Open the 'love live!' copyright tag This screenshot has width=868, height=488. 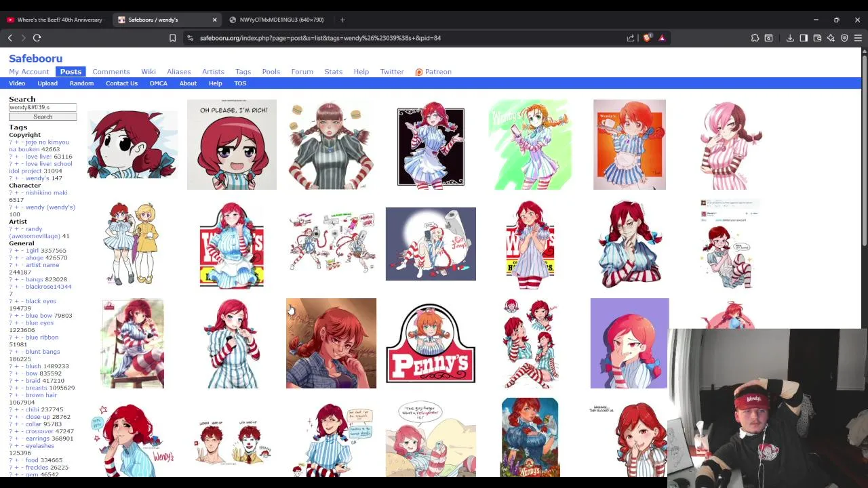[x=39, y=157]
